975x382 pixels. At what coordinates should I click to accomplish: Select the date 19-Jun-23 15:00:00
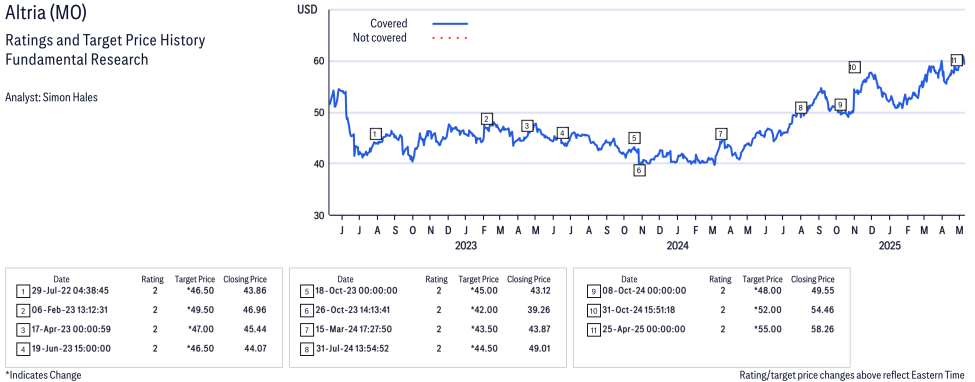tap(71, 348)
